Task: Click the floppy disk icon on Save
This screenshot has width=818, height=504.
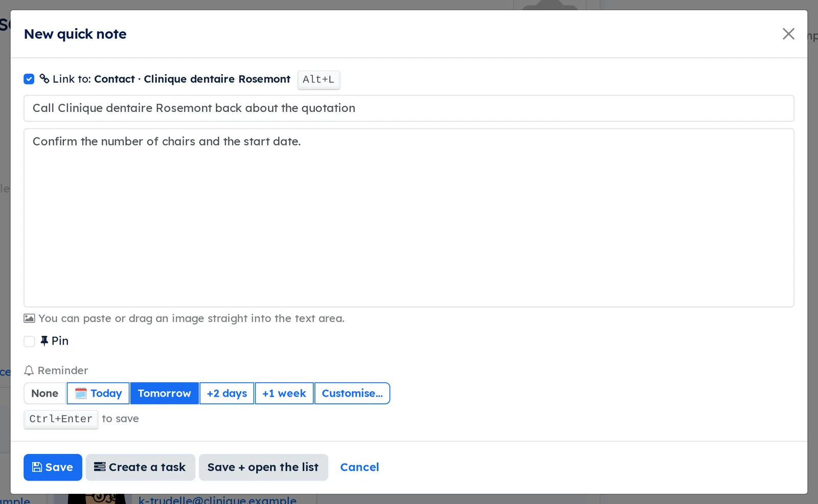Action: pyautogui.click(x=37, y=467)
